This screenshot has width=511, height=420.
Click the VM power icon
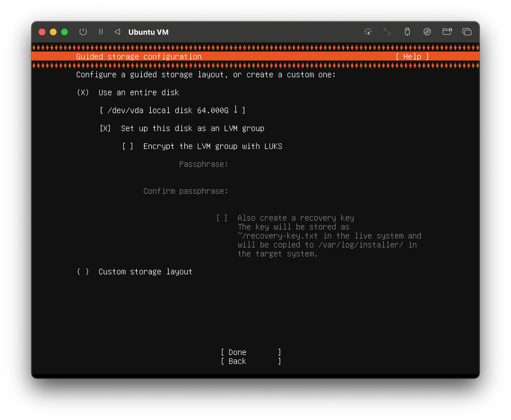point(83,32)
